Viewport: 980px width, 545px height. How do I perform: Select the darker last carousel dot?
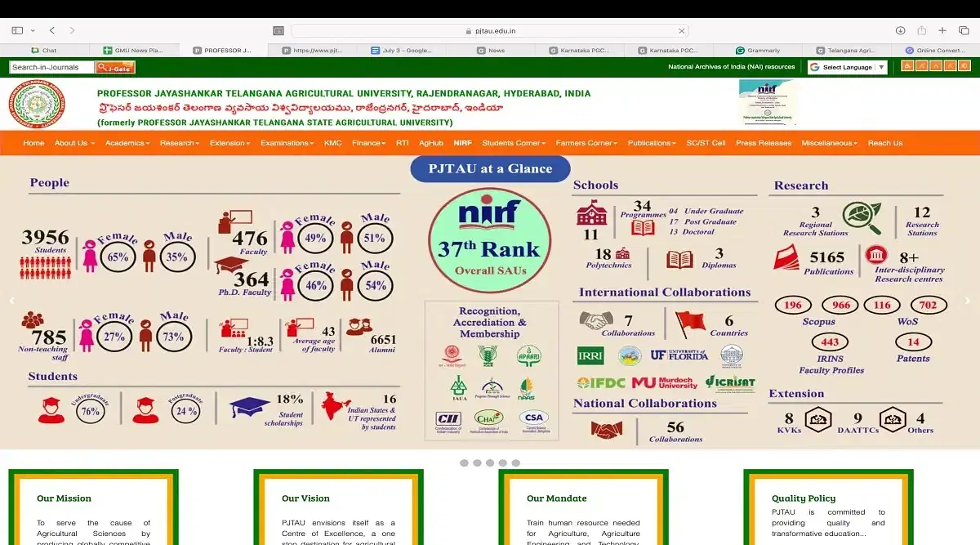(x=515, y=462)
